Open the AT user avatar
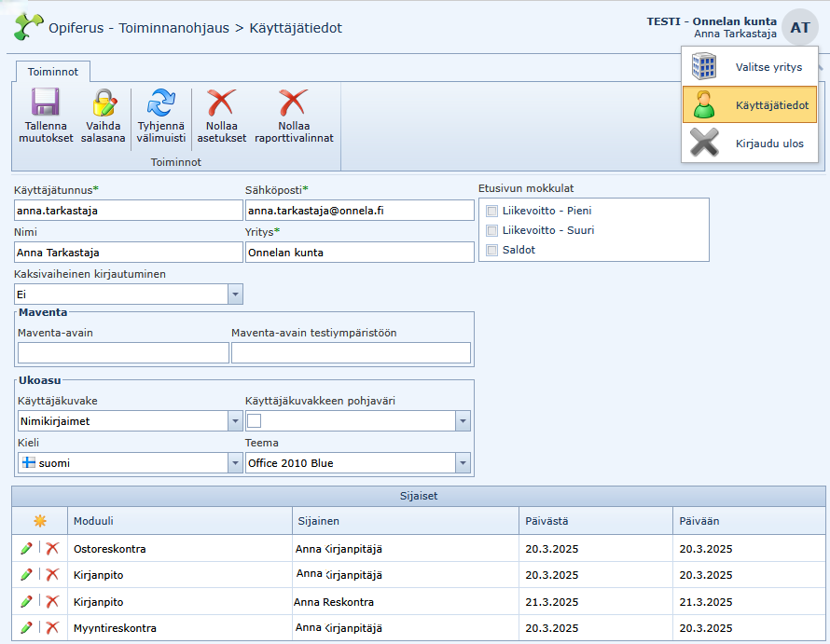Screen dimensions: 830x644 pyautogui.click(x=800, y=28)
